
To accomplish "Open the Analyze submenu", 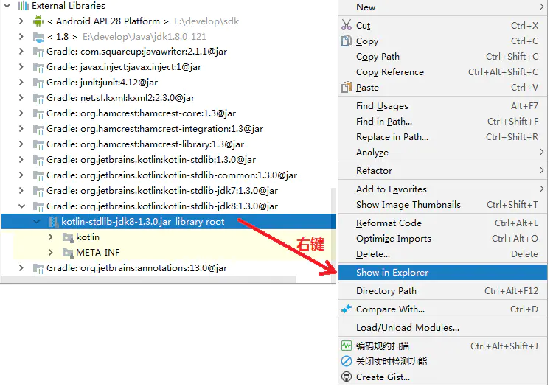I will 442,153.
